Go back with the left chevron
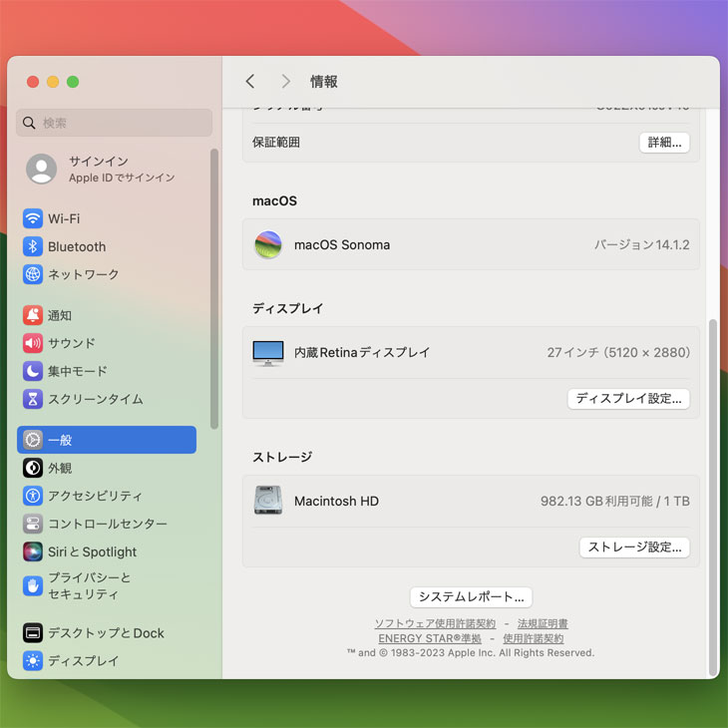Image resolution: width=728 pixels, height=728 pixels. 250,82
